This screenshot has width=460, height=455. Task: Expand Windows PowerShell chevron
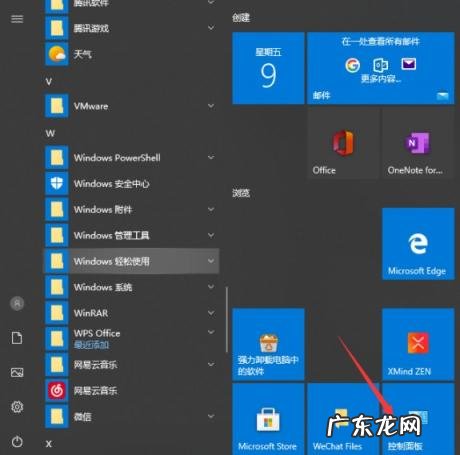[x=211, y=157]
